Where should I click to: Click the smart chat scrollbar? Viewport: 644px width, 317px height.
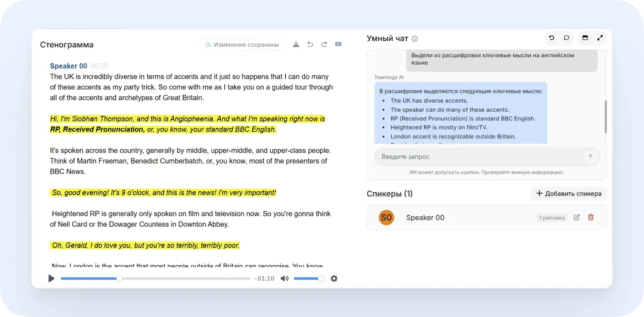pyautogui.click(x=605, y=117)
